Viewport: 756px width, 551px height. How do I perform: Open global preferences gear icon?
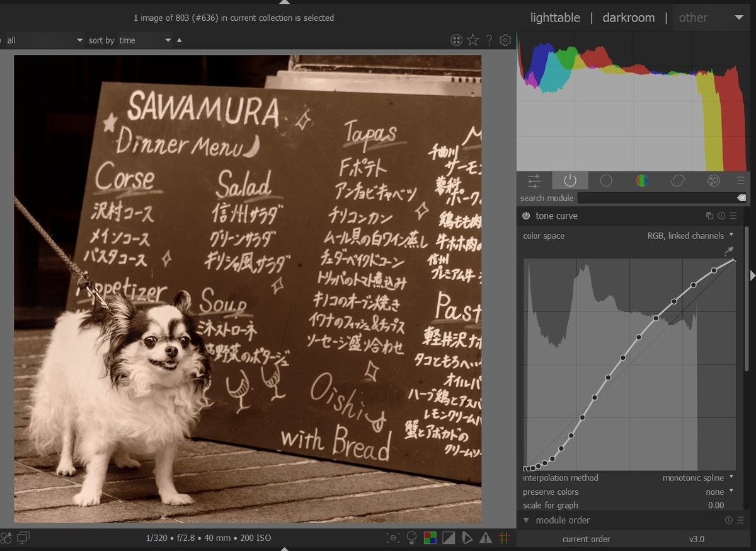[505, 40]
